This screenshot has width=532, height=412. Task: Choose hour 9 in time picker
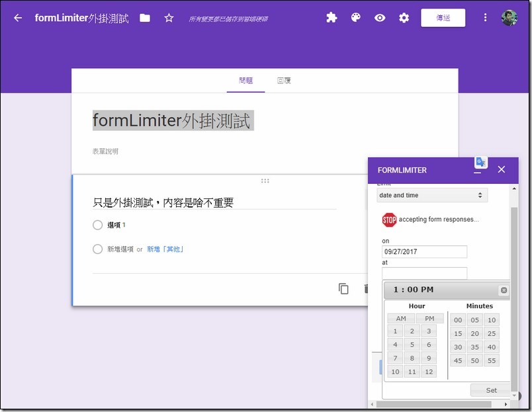(429, 358)
